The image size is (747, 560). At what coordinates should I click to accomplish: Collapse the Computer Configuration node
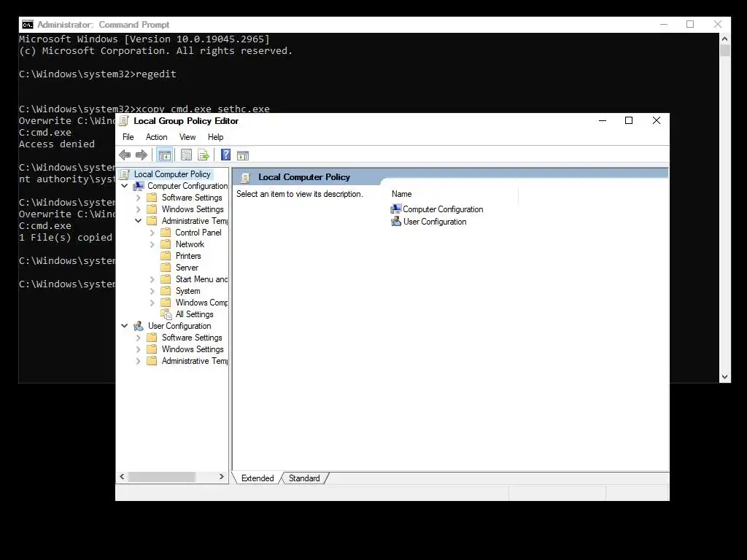click(x=125, y=186)
